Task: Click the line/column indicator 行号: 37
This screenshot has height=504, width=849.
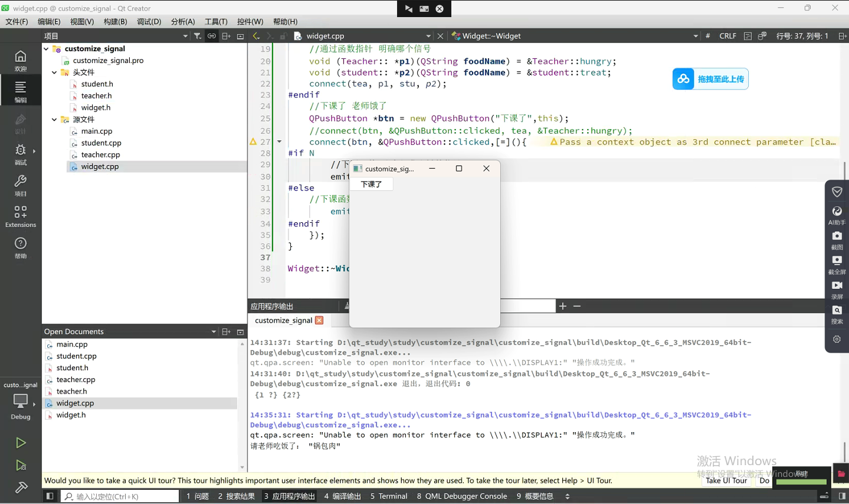Action: [x=802, y=36]
